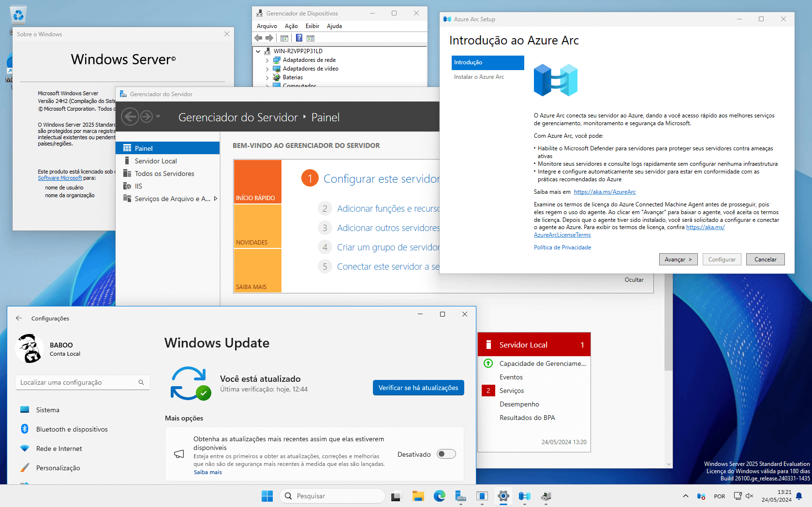Click the Todos os Servidores icon in sidebar
Viewport: 812px width, 507px height.
tap(127, 173)
